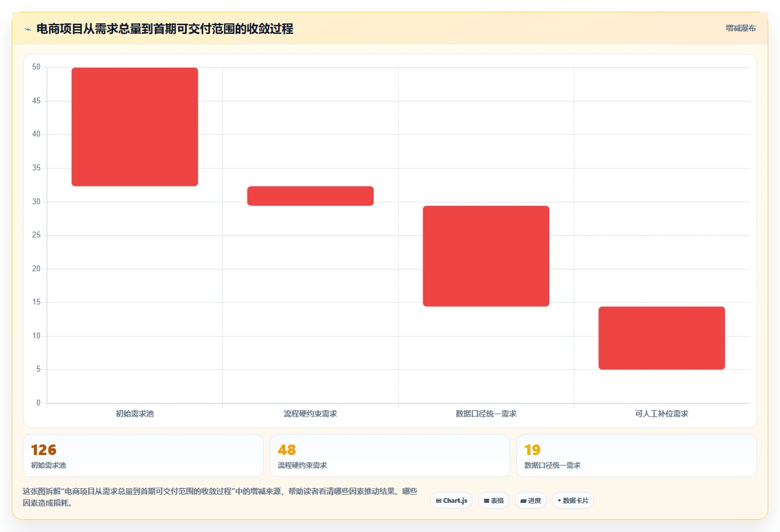Click y-axis value 45

coord(36,101)
